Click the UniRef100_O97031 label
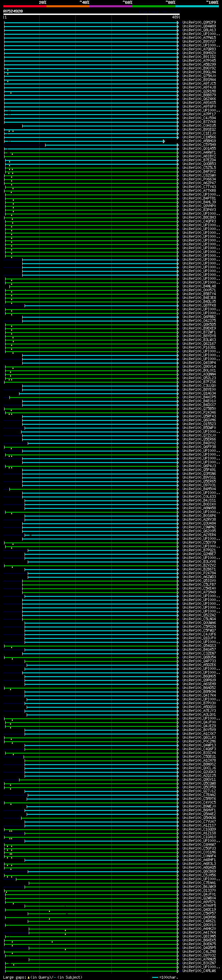The width and height of the screenshot is (222, 980). point(199,485)
